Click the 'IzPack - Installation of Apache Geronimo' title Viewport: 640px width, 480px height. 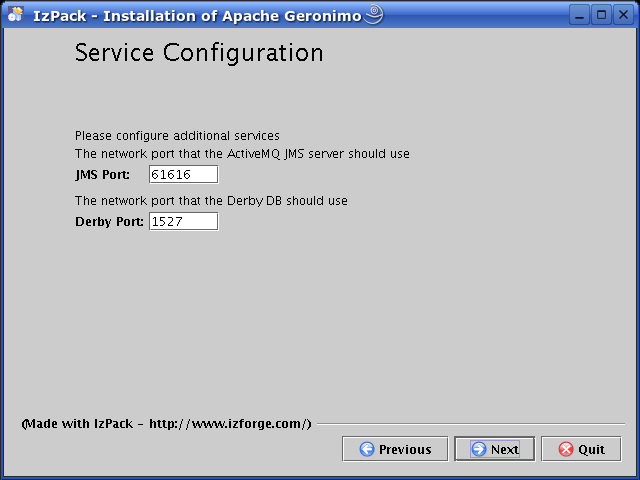[196, 15]
